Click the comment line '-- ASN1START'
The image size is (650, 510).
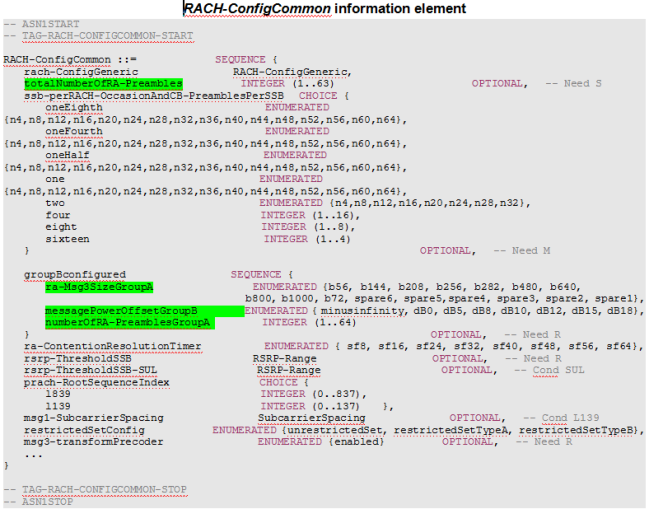tap(41, 24)
